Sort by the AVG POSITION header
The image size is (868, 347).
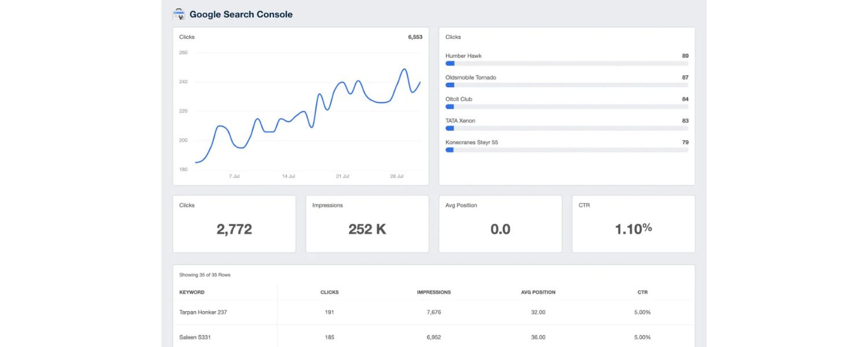538,292
